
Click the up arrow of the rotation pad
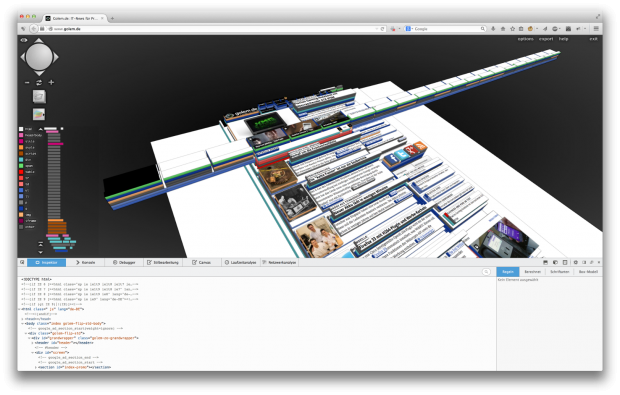click(x=39, y=41)
